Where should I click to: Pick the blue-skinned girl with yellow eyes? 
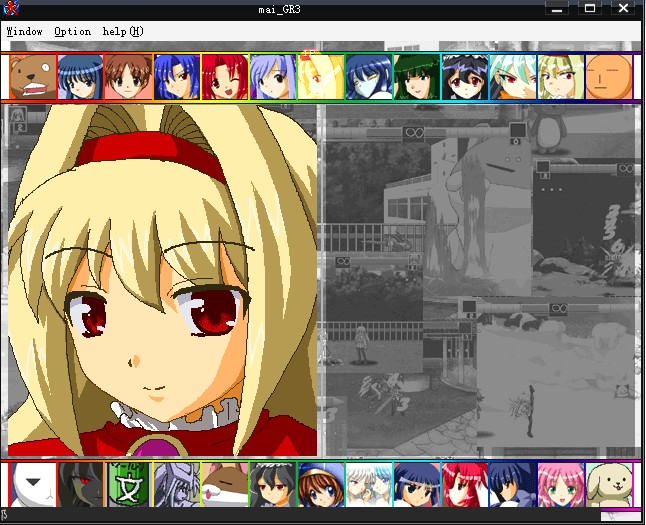click(369, 77)
